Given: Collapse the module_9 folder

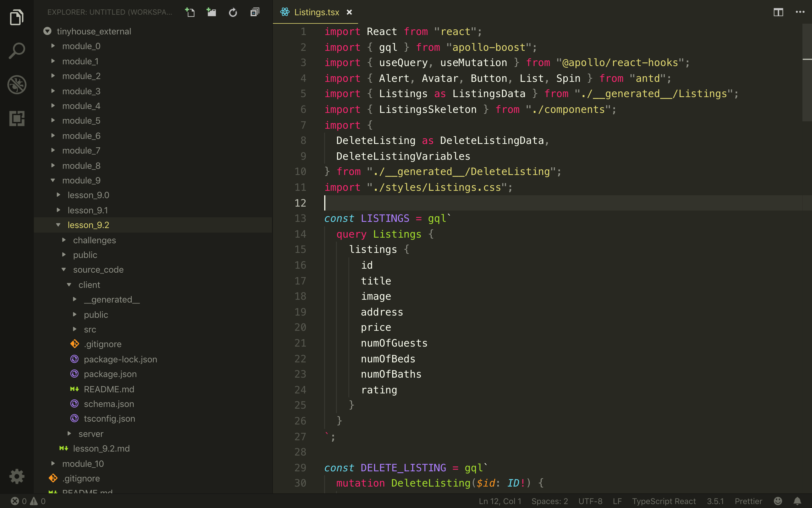Looking at the screenshot, I should pos(81,180).
